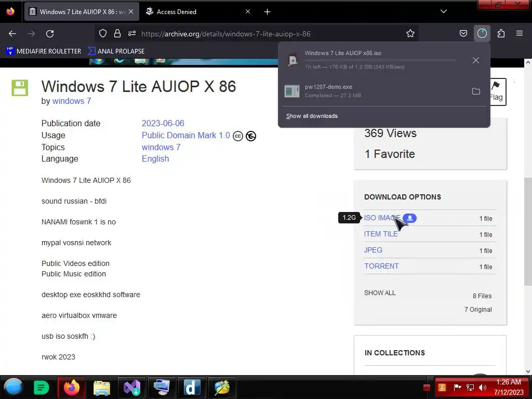532x399 pixels.
Task: Reload the current page
Action: pos(50,34)
